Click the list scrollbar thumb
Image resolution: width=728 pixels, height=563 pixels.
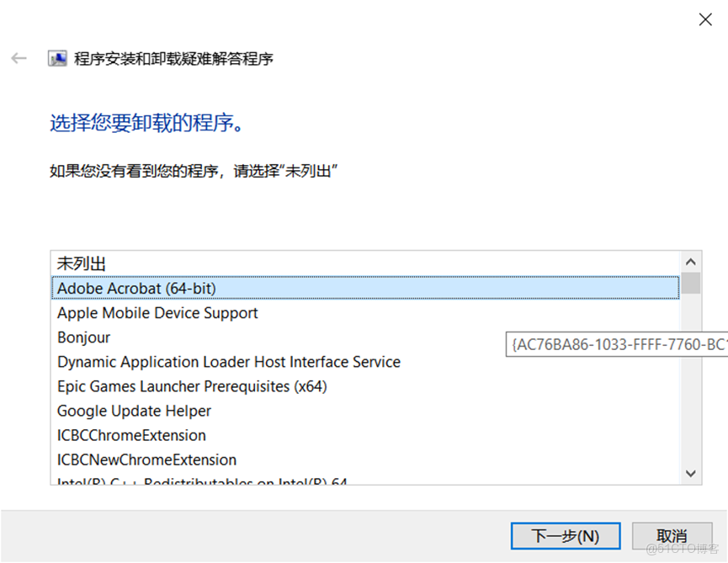(691, 283)
